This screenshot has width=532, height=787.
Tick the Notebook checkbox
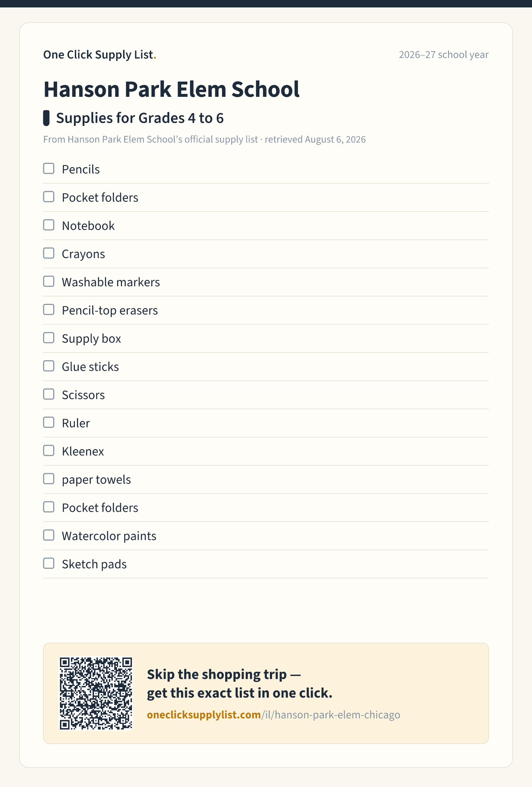(x=49, y=225)
